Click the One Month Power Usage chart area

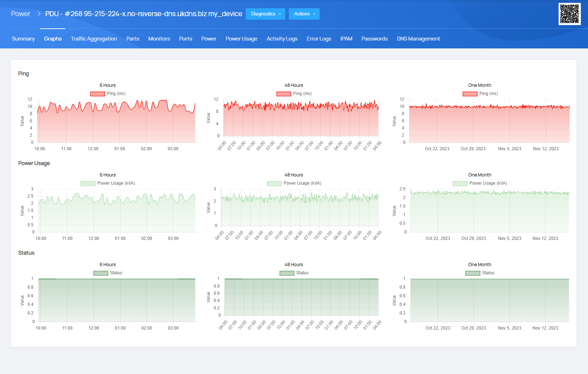click(490, 210)
